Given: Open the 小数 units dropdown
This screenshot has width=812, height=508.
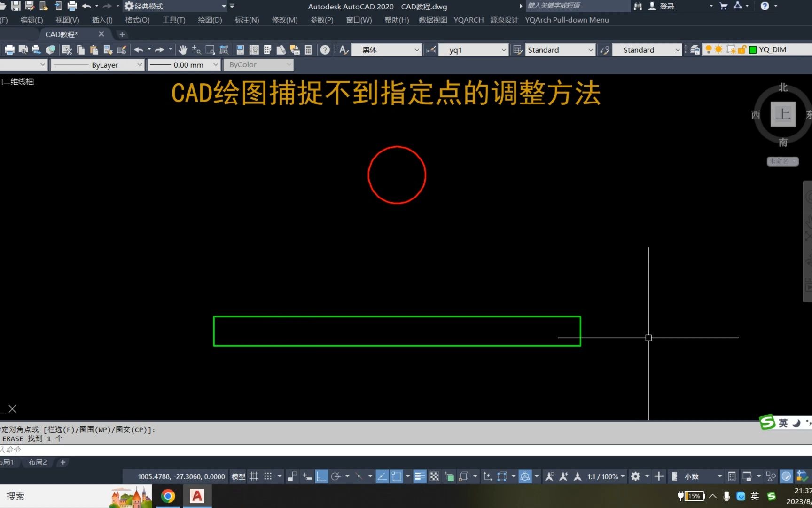Looking at the screenshot, I should point(702,476).
